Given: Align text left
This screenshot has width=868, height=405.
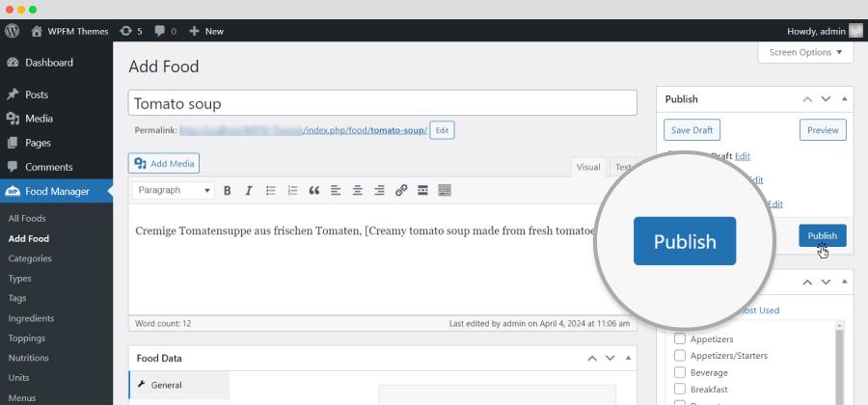Looking at the screenshot, I should [x=336, y=190].
